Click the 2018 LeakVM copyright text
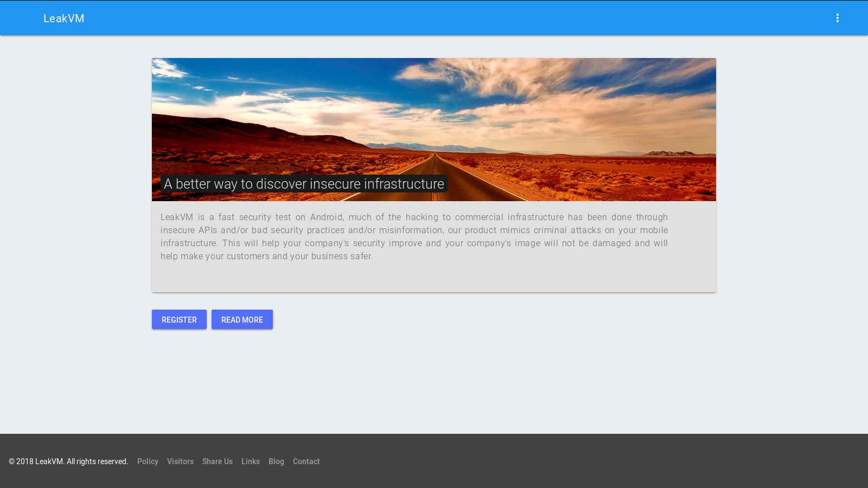 (x=69, y=461)
